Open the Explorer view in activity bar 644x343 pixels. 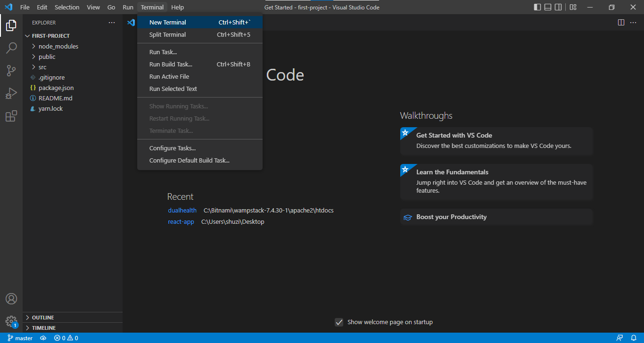11,25
